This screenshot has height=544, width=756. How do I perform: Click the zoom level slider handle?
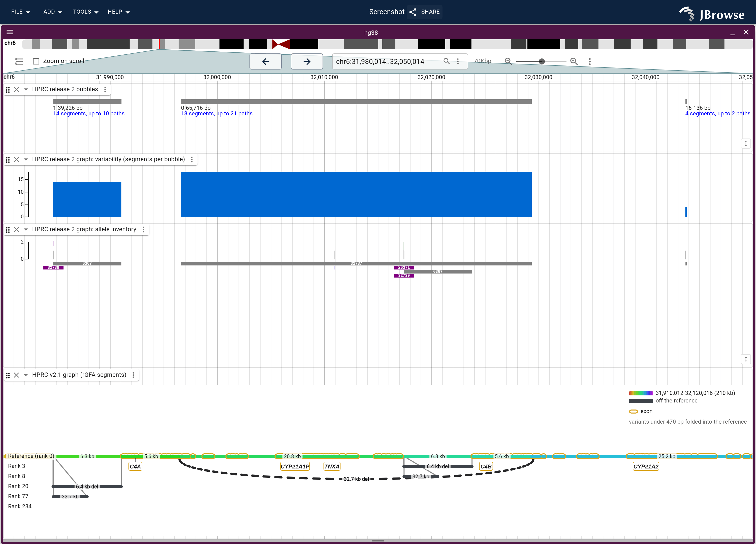[542, 61]
